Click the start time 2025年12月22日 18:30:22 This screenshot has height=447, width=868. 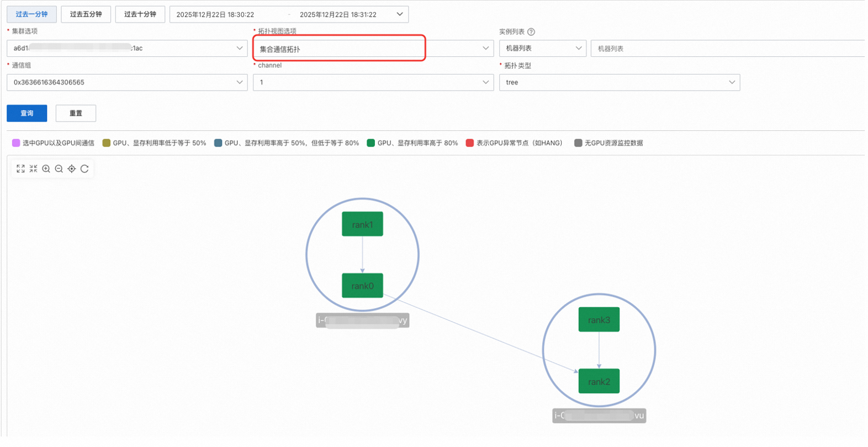pos(215,14)
